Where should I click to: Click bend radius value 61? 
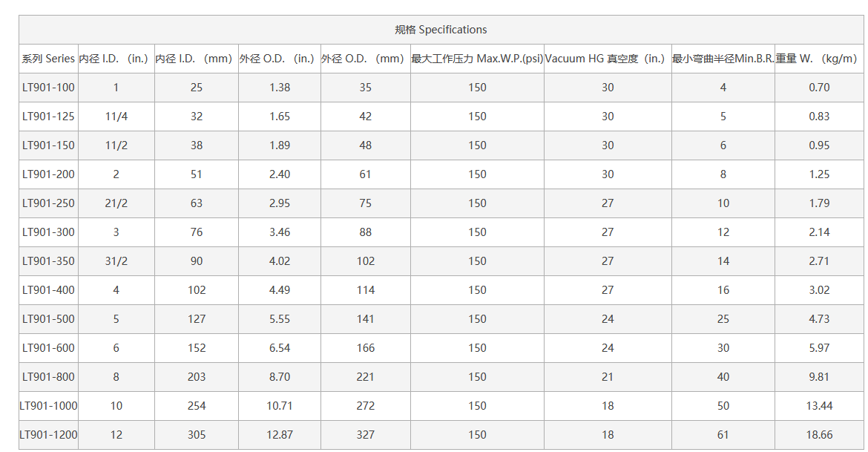pyautogui.click(x=723, y=435)
